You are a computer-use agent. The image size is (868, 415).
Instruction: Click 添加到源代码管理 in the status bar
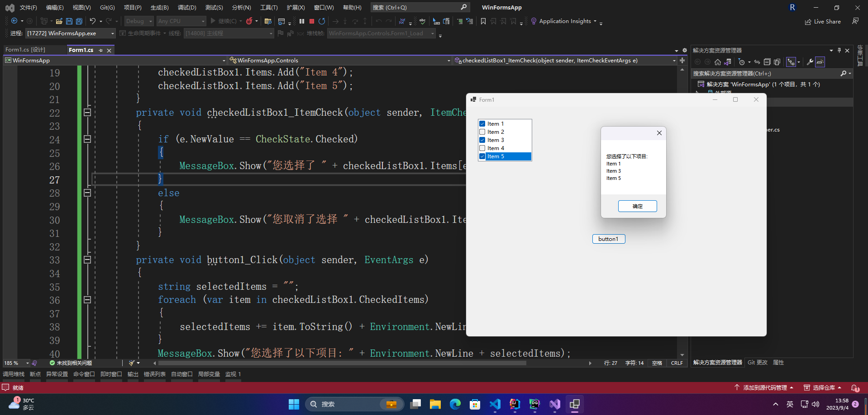pos(764,388)
